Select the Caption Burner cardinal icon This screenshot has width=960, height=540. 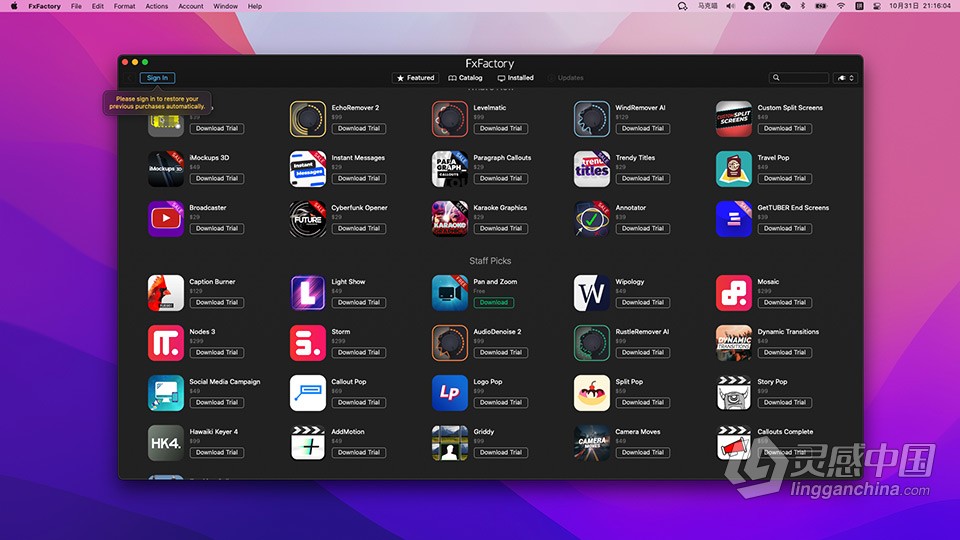pyautogui.click(x=165, y=293)
